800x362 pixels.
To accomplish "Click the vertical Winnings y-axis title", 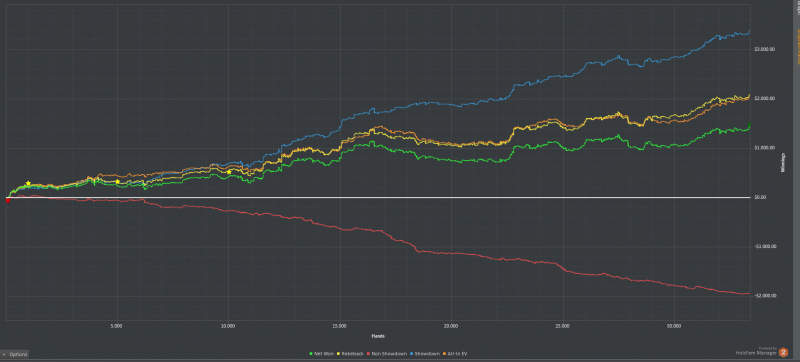I will pos(782,163).
